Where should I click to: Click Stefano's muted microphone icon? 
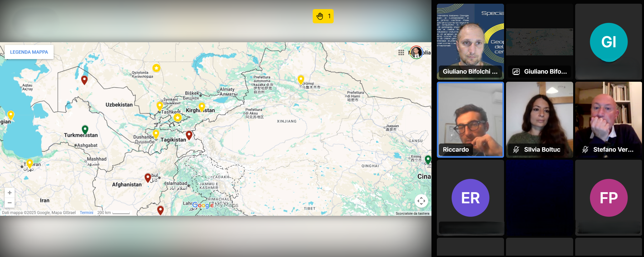pos(585,150)
